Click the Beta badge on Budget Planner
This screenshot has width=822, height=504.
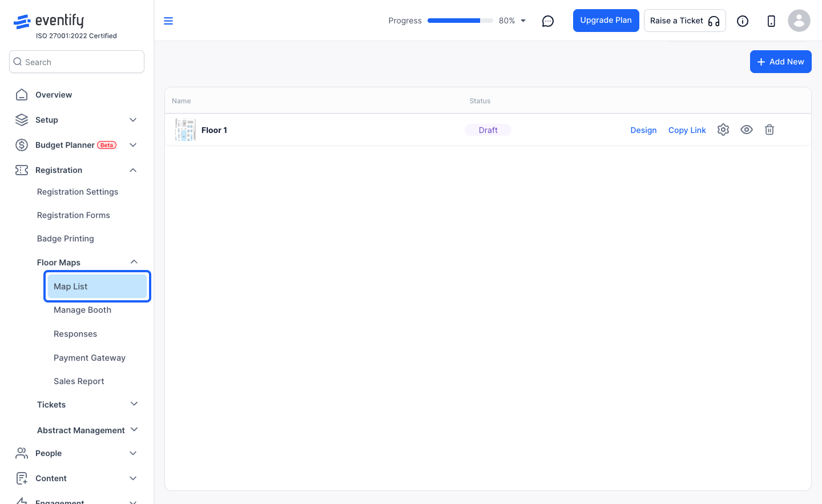point(107,145)
